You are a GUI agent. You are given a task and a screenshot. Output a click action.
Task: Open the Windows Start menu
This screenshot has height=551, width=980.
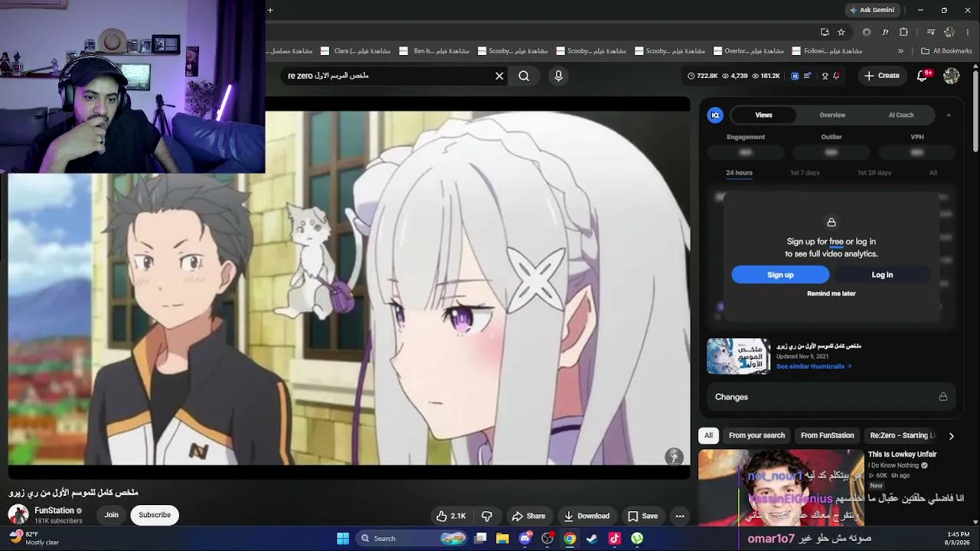click(x=343, y=539)
